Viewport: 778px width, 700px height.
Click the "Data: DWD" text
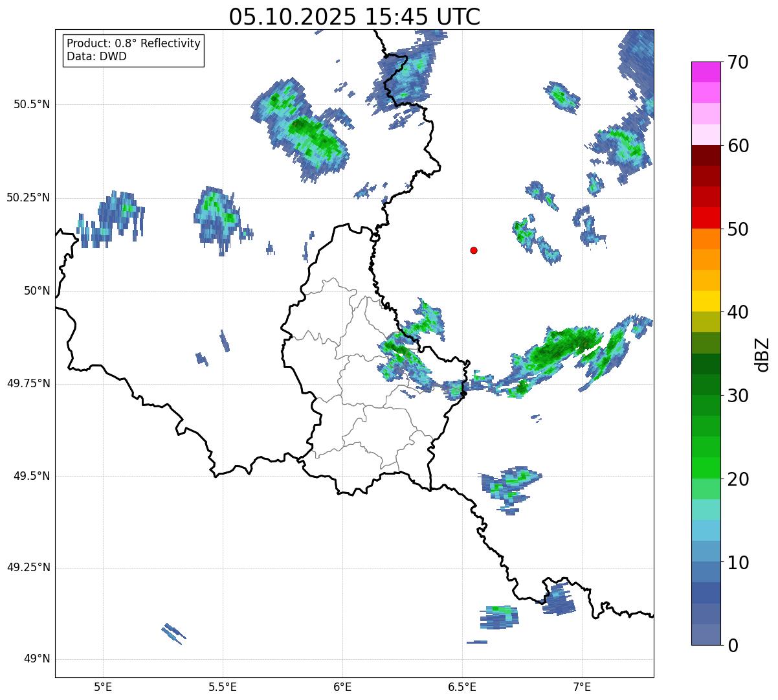point(96,56)
